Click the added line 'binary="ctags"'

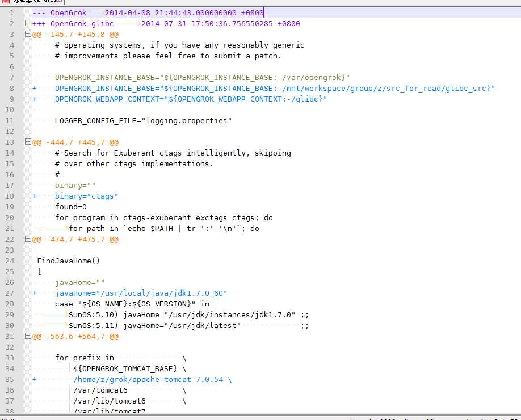point(75,196)
